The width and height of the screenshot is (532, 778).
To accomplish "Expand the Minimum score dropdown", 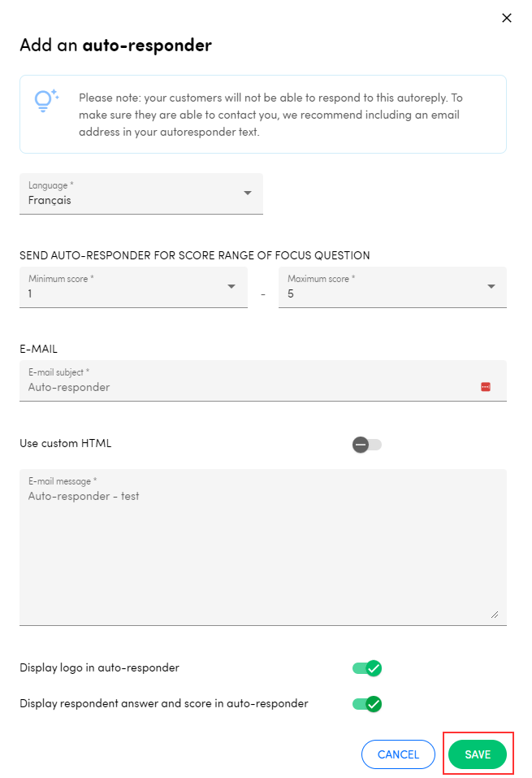I will coord(133,287).
